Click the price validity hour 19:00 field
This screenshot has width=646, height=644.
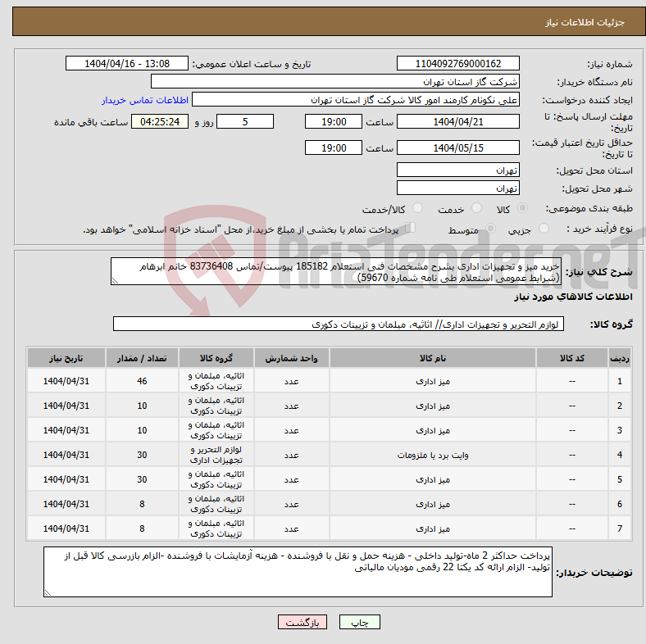[x=334, y=147]
